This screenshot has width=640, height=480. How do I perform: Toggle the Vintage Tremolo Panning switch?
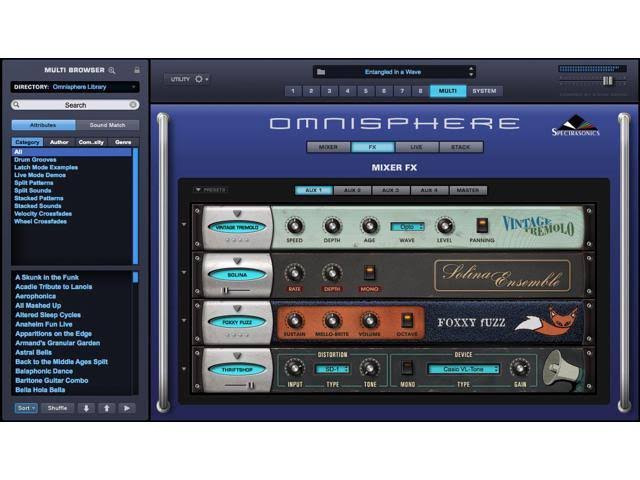[482, 226]
